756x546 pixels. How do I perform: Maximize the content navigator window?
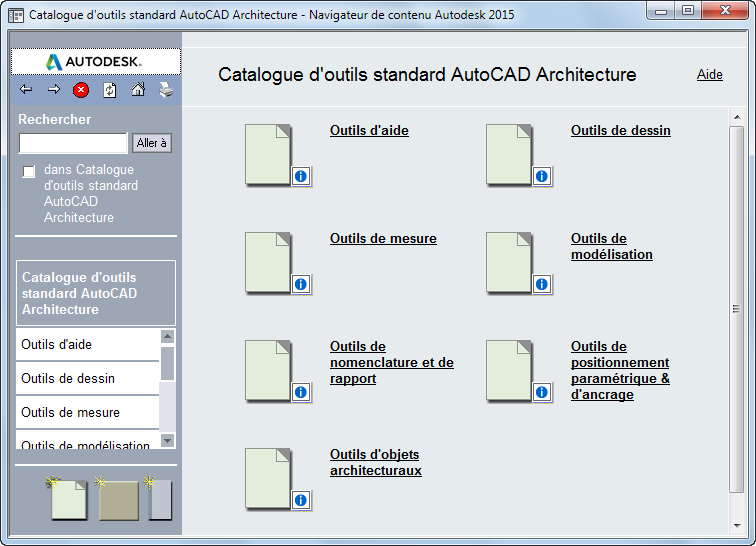pyautogui.click(x=688, y=11)
